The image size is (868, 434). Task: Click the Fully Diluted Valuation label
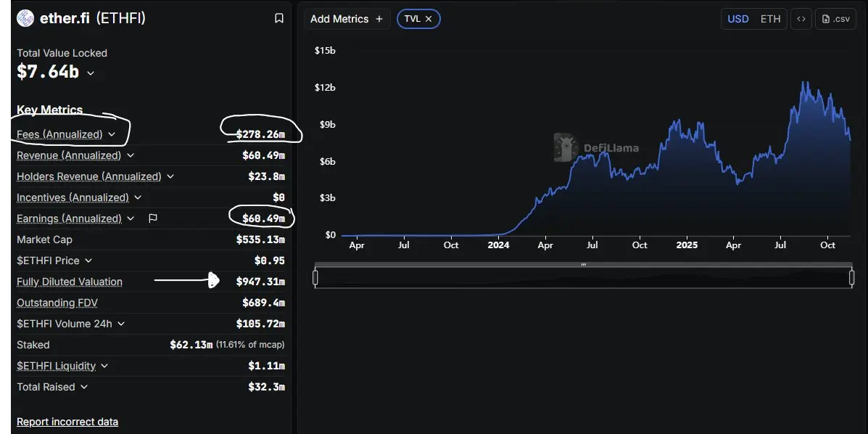coord(70,282)
